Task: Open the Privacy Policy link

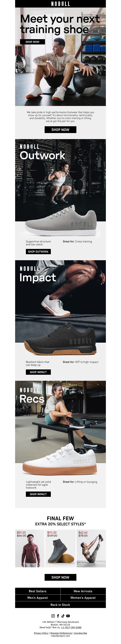Action: 41,633
